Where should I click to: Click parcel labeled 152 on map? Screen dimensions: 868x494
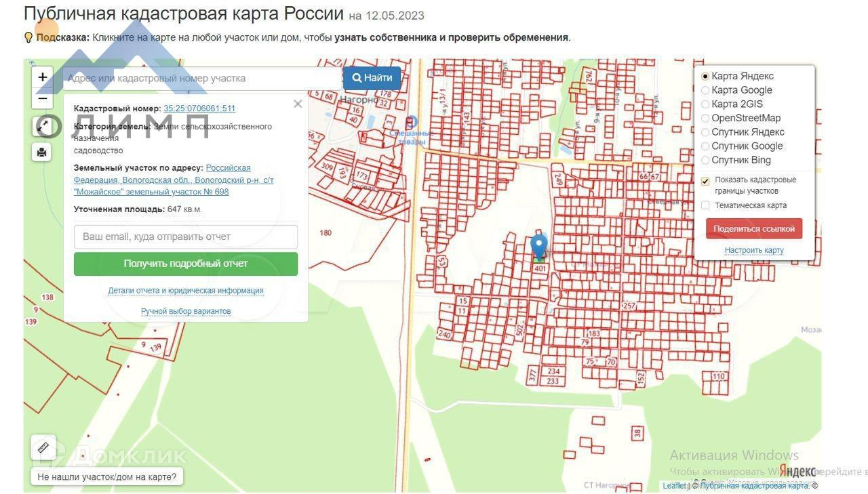pos(641,378)
